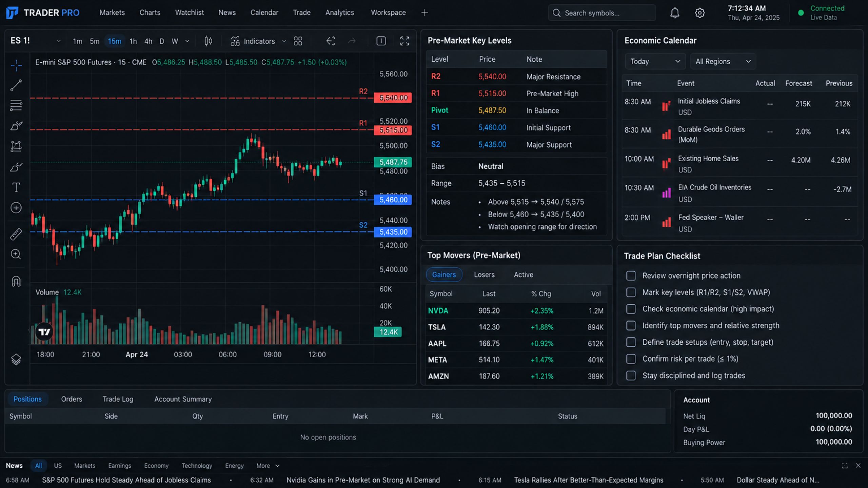Switch chart to 1h timeframe
The width and height of the screenshot is (868, 488).
(x=133, y=41)
